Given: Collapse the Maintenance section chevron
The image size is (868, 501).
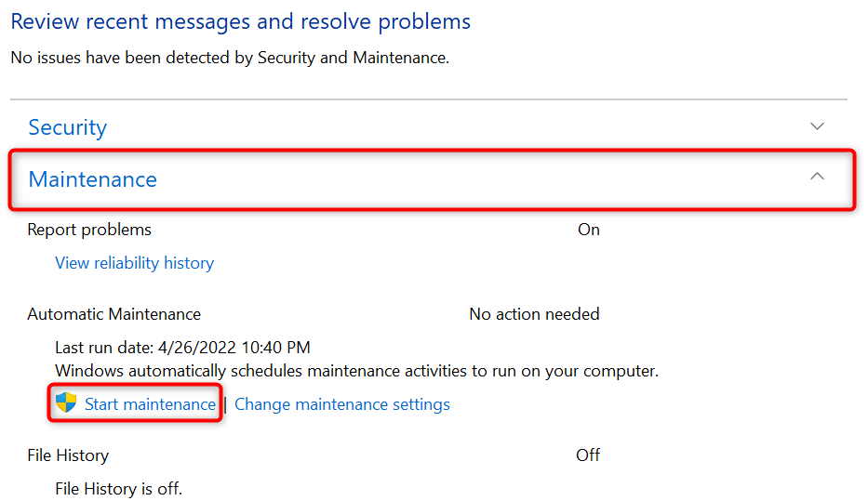Looking at the screenshot, I should [817, 177].
